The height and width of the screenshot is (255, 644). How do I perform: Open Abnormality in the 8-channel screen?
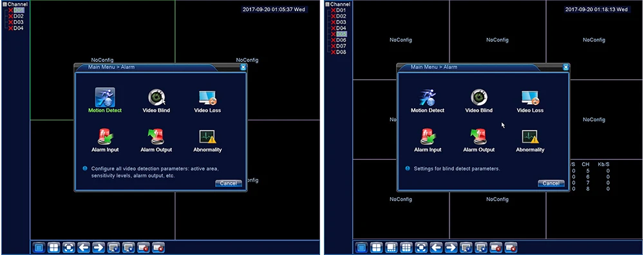(530, 140)
